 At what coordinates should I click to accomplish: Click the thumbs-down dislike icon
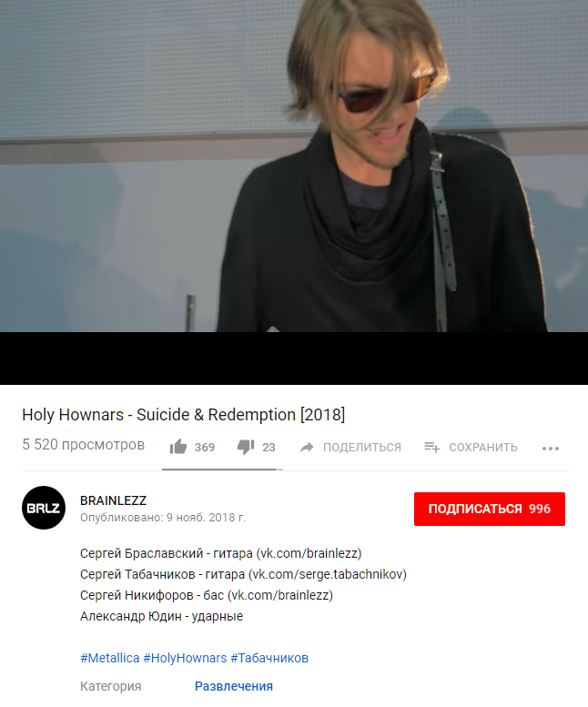(246, 447)
